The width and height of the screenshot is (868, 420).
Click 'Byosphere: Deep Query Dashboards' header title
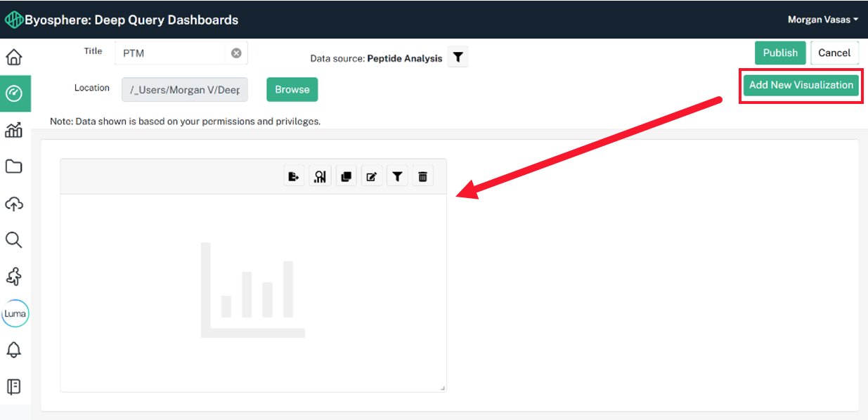(131, 20)
